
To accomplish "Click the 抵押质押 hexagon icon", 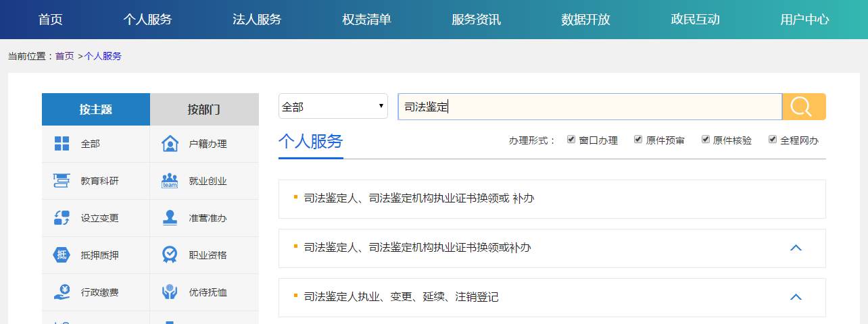I will pyautogui.click(x=62, y=255).
